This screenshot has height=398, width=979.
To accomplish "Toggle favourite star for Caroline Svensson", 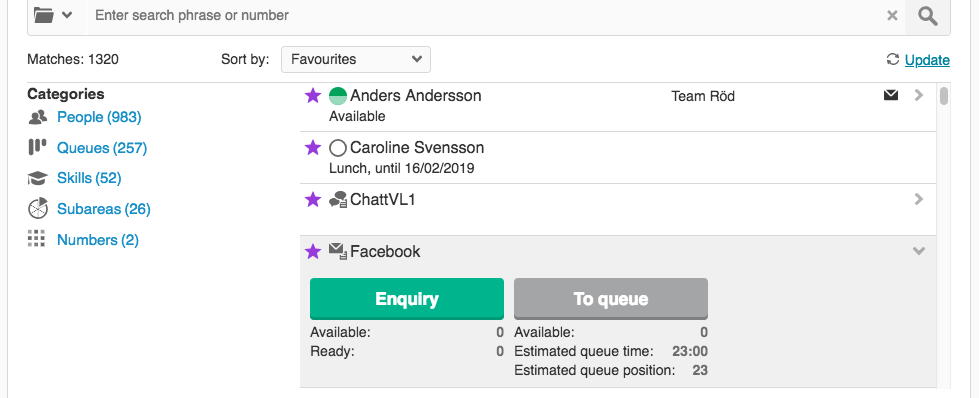I will pyautogui.click(x=312, y=148).
